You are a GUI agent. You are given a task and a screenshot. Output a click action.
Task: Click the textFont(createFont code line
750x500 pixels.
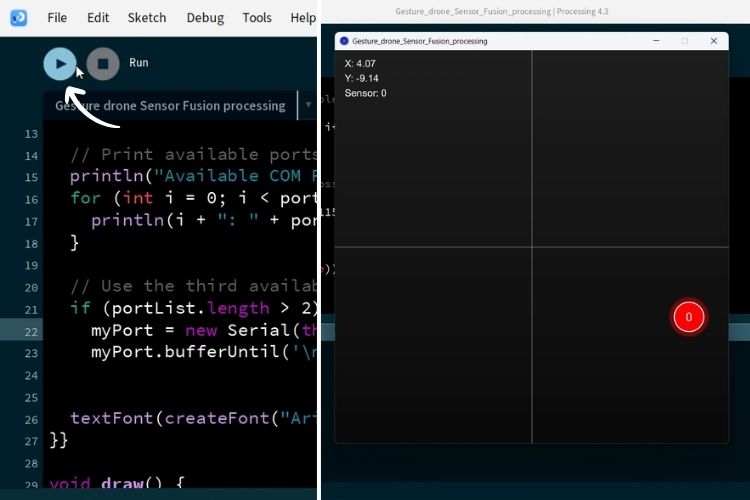[190, 418]
